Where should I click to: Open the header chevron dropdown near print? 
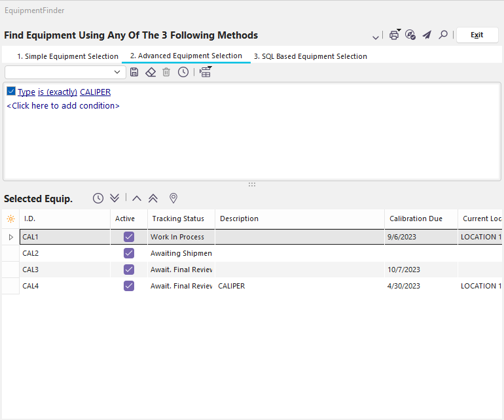pos(376,37)
